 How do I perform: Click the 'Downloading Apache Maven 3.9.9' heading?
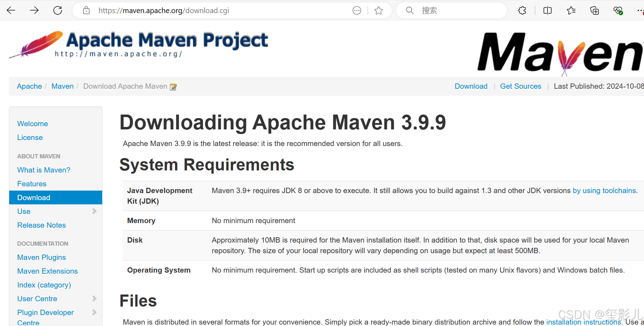(283, 123)
